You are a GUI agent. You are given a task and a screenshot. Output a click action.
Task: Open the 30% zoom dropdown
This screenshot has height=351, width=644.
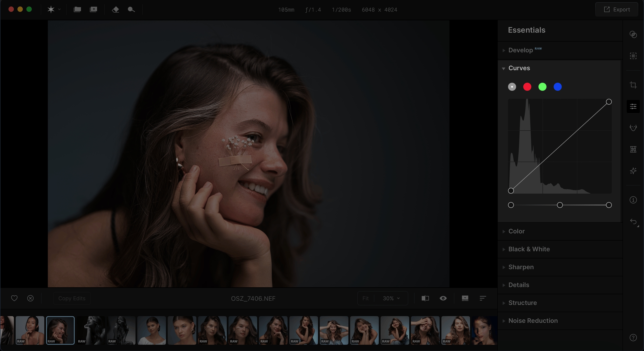click(391, 298)
